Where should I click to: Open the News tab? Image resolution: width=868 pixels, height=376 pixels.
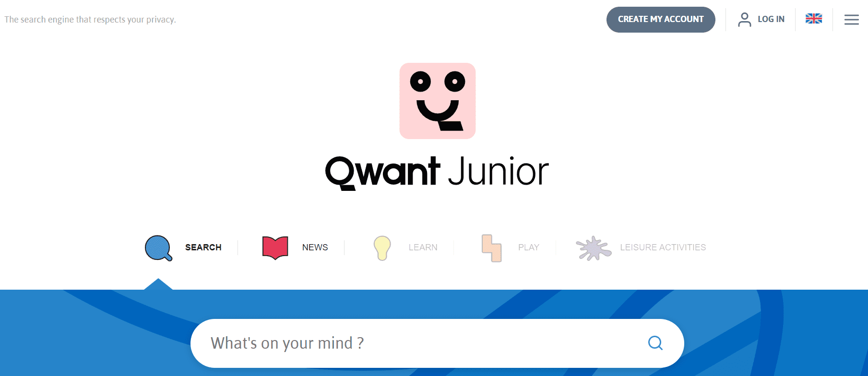pyautogui.click(x=315, y=247)
